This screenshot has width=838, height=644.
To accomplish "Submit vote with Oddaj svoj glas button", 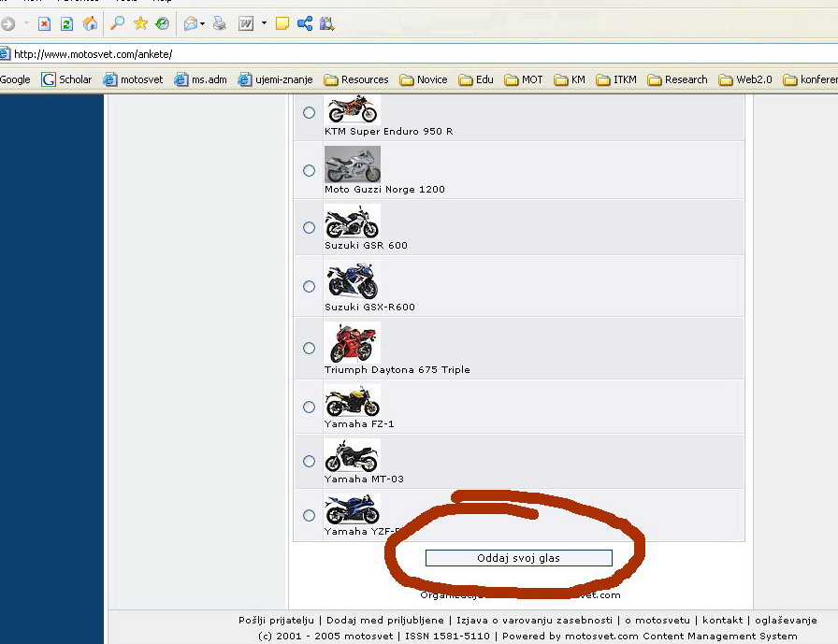I will [x=518, y=558].
